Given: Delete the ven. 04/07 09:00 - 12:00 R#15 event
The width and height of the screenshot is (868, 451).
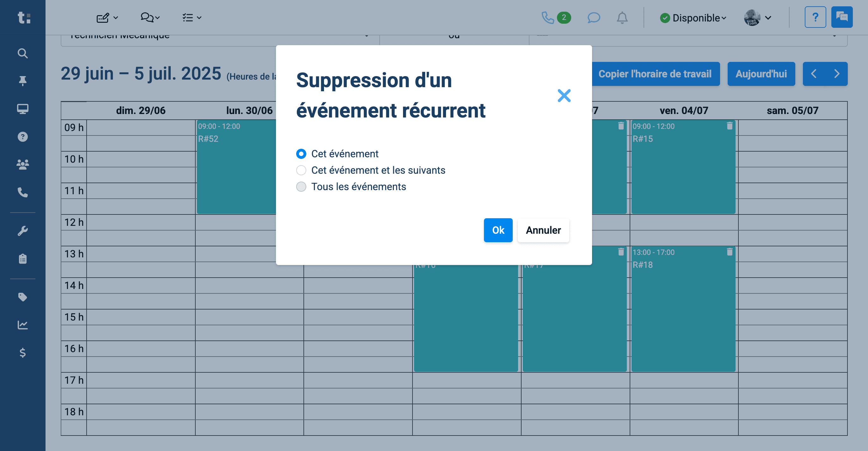Looking at the screenshot, I should point(730,126).
